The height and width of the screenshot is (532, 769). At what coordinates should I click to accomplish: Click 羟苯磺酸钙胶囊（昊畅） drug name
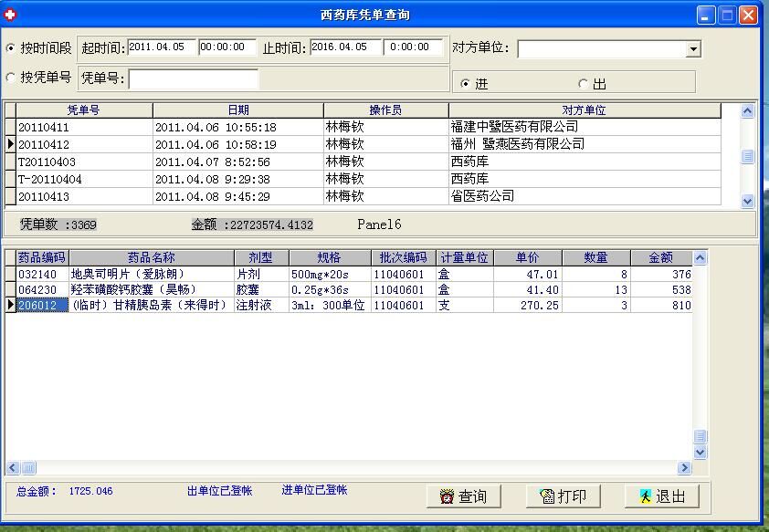(152, 289)
